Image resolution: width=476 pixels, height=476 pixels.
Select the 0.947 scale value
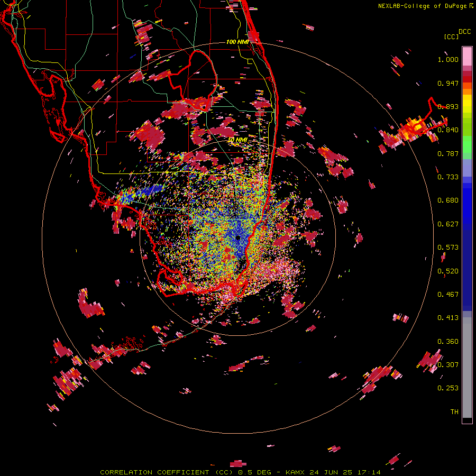448,83
